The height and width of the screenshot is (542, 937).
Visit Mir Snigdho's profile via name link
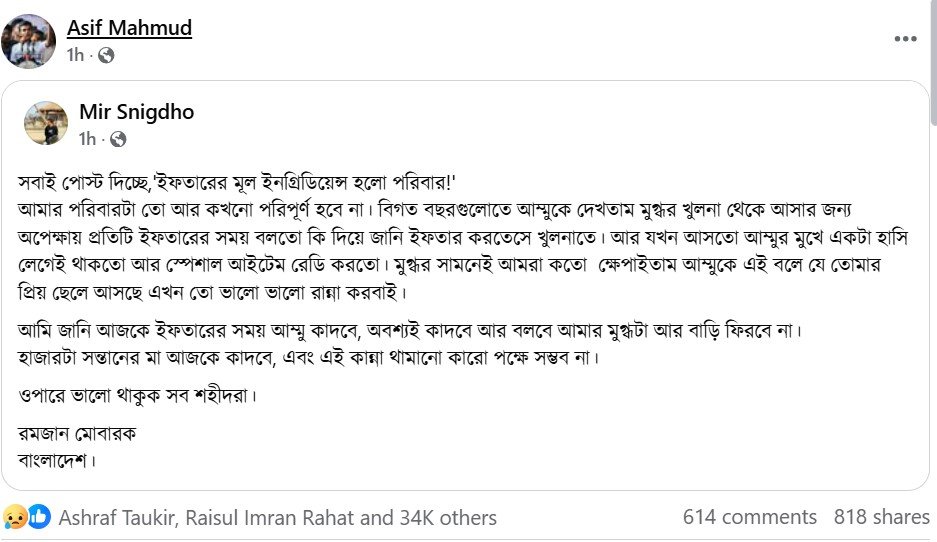click(x=136, y=111)
